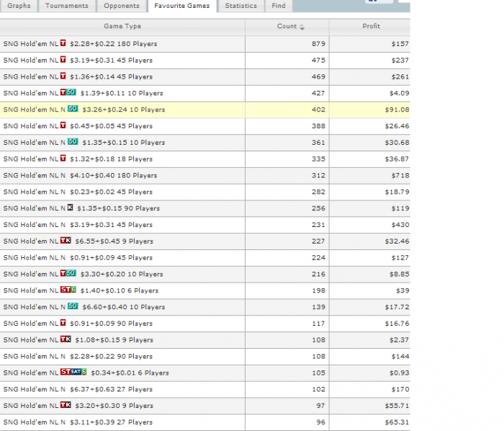Click turbo icon on $1.39+$0.11 10 Players row
Viewport: 504px width, 431px height.
pos(63,92)
